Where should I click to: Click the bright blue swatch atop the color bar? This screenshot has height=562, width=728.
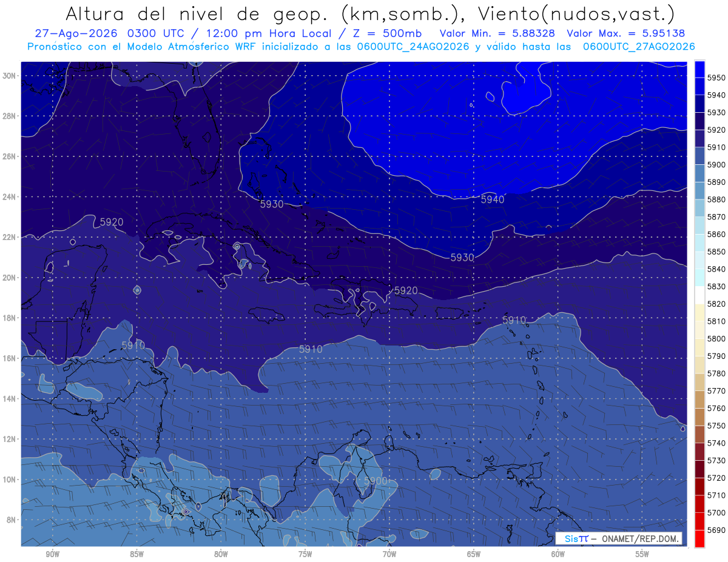(x=699, y=69)
